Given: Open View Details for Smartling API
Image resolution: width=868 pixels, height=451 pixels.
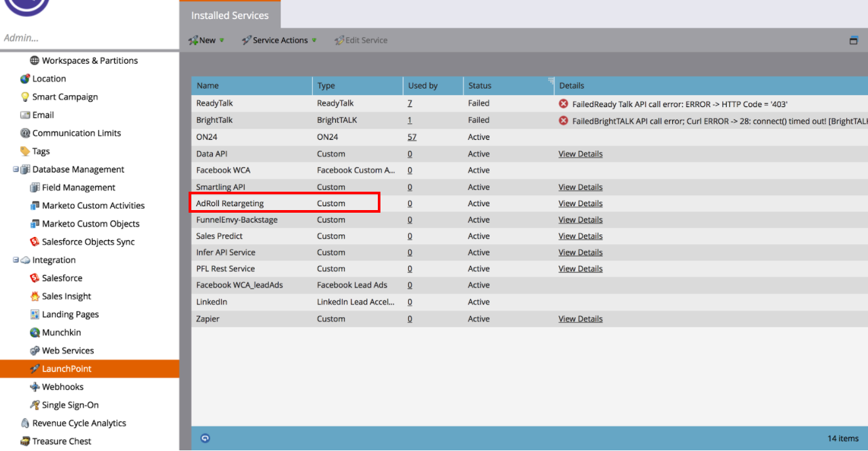Looking at the screenshot, I should [x=580, y=187].
